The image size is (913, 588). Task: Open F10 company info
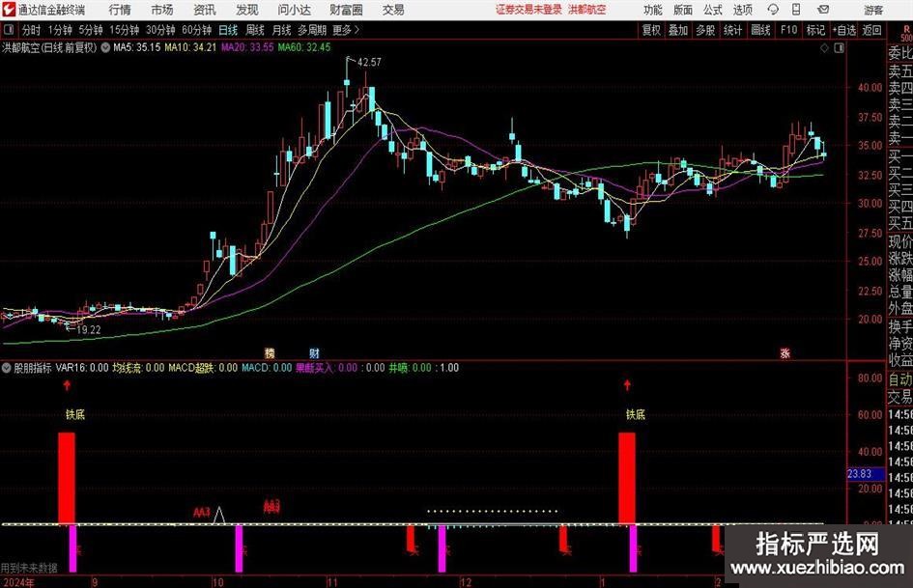(x=789, y=30)
